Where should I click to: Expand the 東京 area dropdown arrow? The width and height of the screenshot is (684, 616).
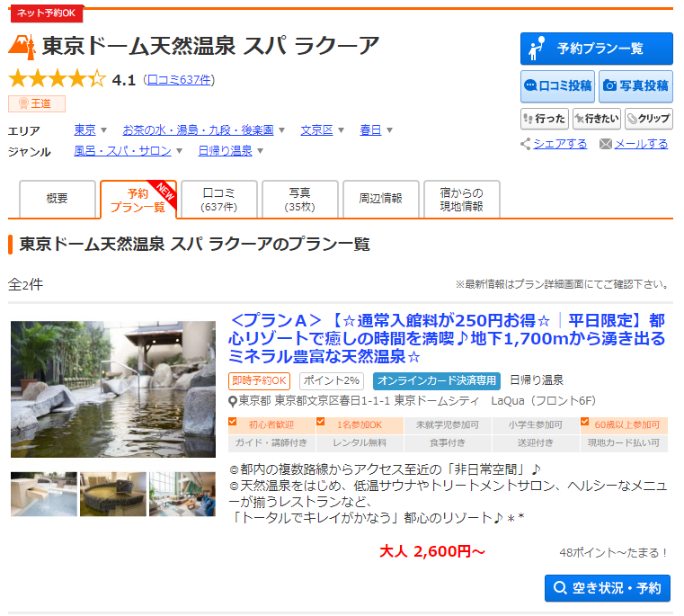point(103,130)
